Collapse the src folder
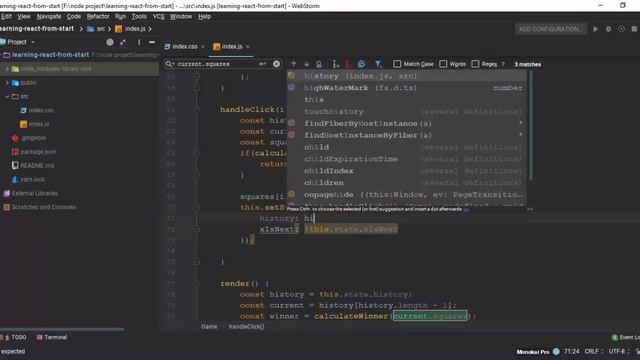 7,97
